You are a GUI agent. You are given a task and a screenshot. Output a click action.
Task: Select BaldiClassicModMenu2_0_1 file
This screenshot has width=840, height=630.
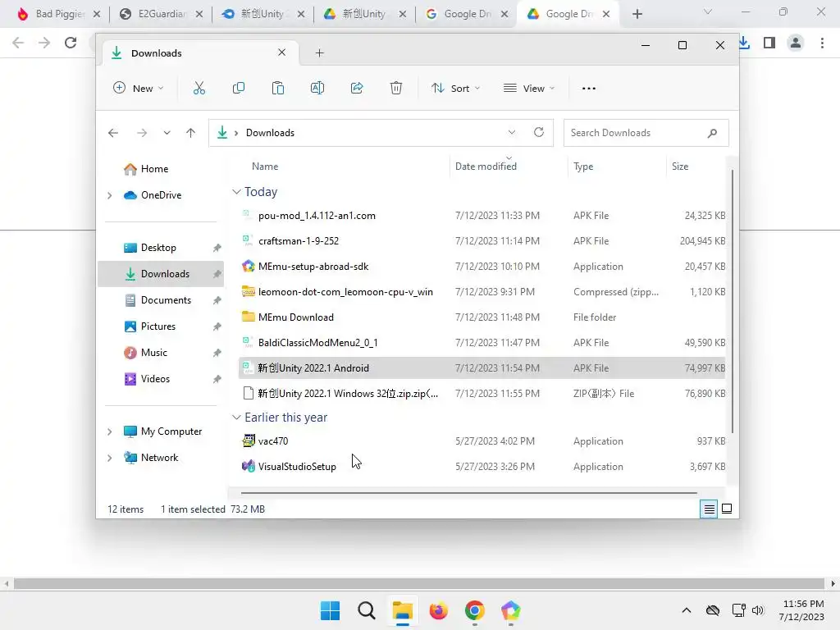point(482,342)
